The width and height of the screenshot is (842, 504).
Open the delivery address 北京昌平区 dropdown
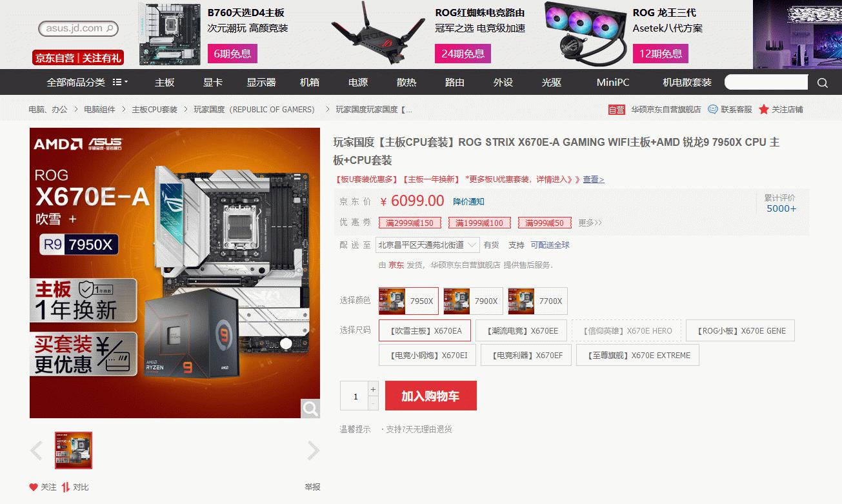(x=428, y=245)
